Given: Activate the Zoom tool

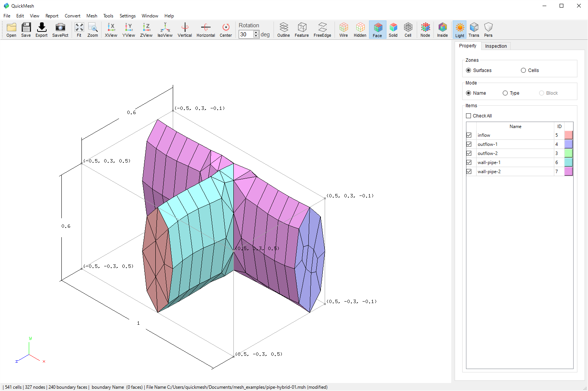Looking at the screenshot, I should tap(93, 30).
